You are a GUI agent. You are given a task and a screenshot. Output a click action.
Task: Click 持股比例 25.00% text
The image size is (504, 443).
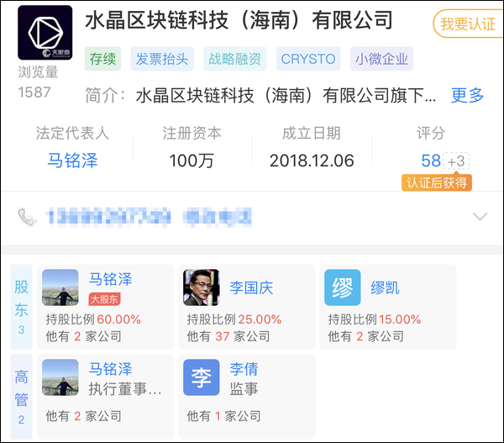pyautogui.click(x=234, y=319)
